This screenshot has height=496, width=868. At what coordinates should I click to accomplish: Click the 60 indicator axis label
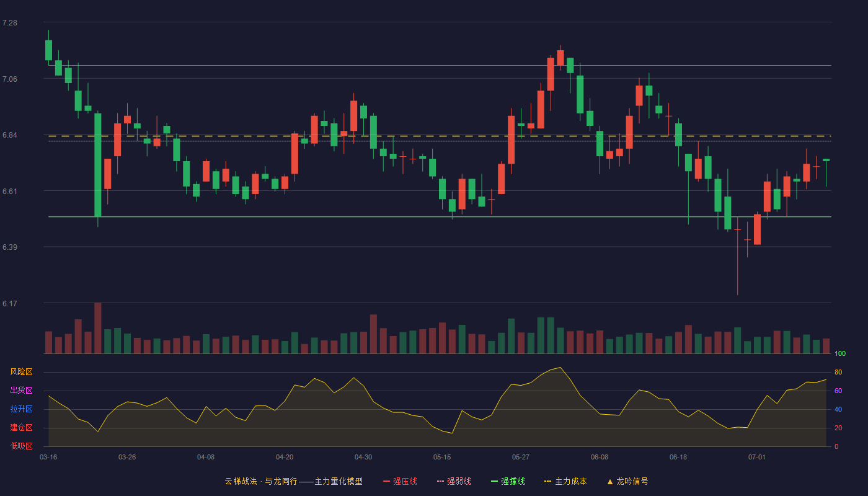pos(838,391)
